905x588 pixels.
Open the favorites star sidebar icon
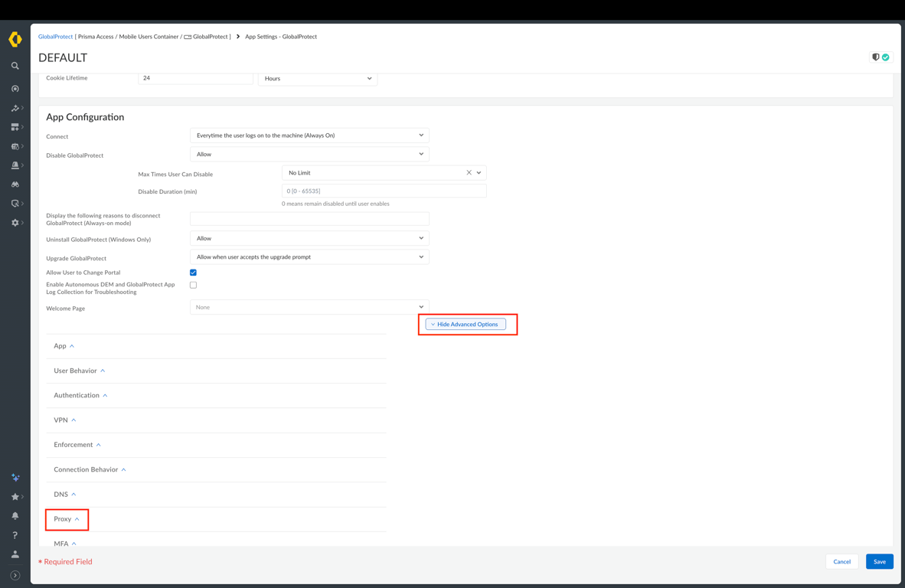(x=15, y=496)
